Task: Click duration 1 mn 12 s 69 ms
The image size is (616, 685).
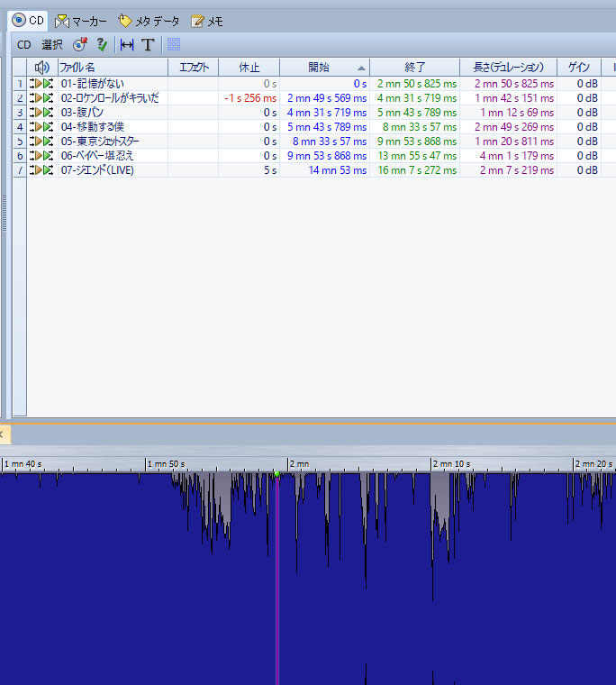Action: coord(517,113)
